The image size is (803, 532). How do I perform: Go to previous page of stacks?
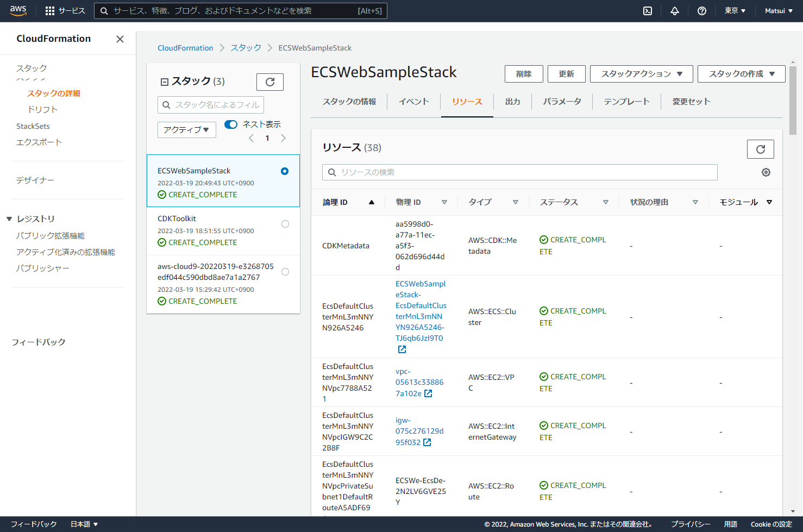251,138
